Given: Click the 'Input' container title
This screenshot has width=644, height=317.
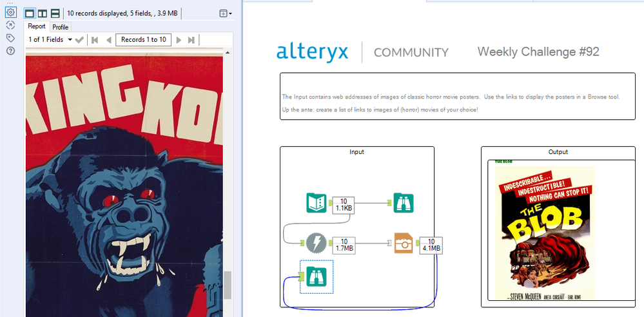Looking at the screenshot, I should coord(356,152).
